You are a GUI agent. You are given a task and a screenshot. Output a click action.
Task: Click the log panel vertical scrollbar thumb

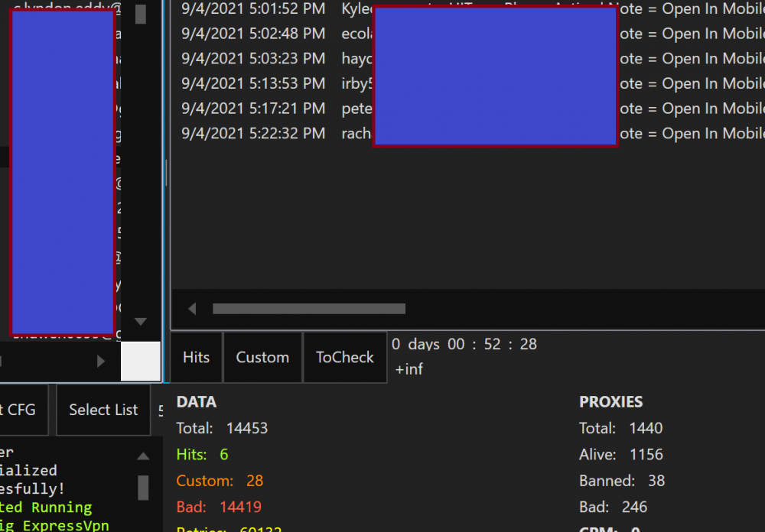tap(143, 487)
